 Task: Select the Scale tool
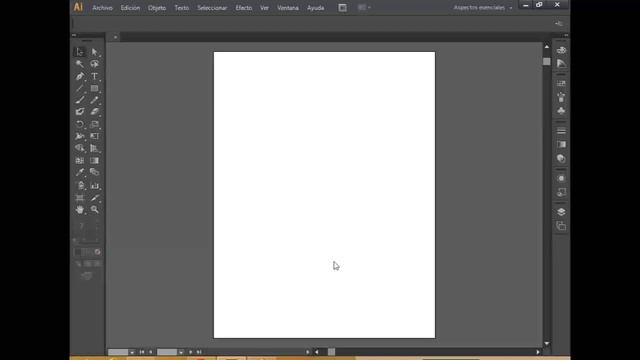pyautogui.click(x=94, y=124)
